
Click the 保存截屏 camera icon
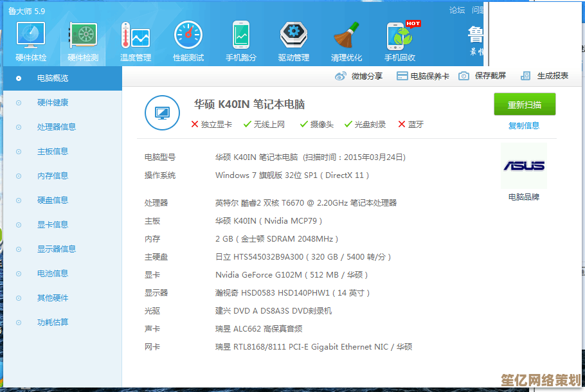(464, 76)
